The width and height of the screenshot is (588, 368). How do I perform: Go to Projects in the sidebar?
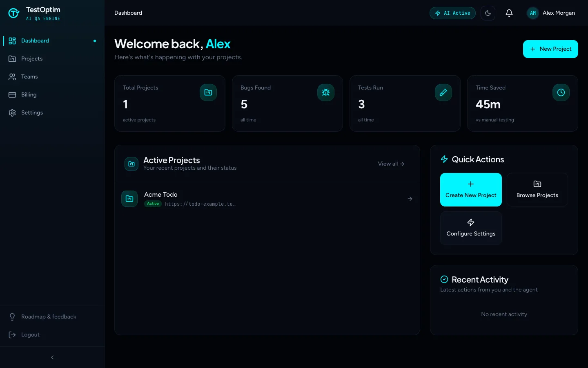click(52, 59)
